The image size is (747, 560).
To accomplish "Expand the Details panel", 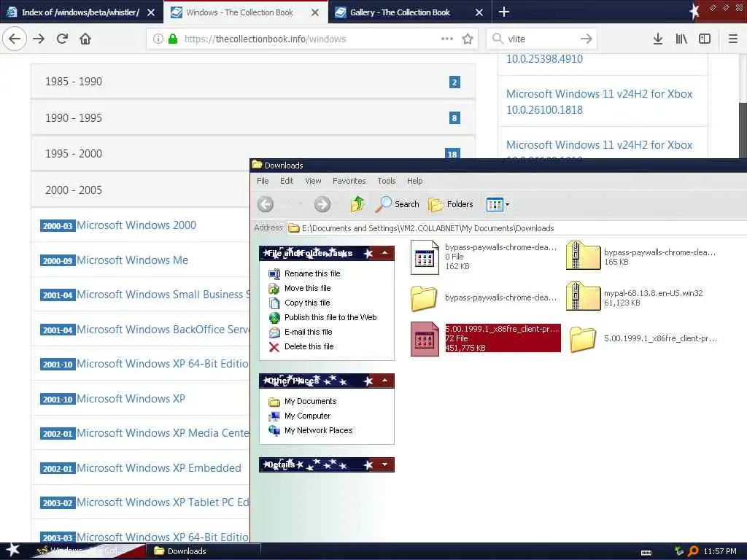I will pyautogui.click(x=385, y=464).
